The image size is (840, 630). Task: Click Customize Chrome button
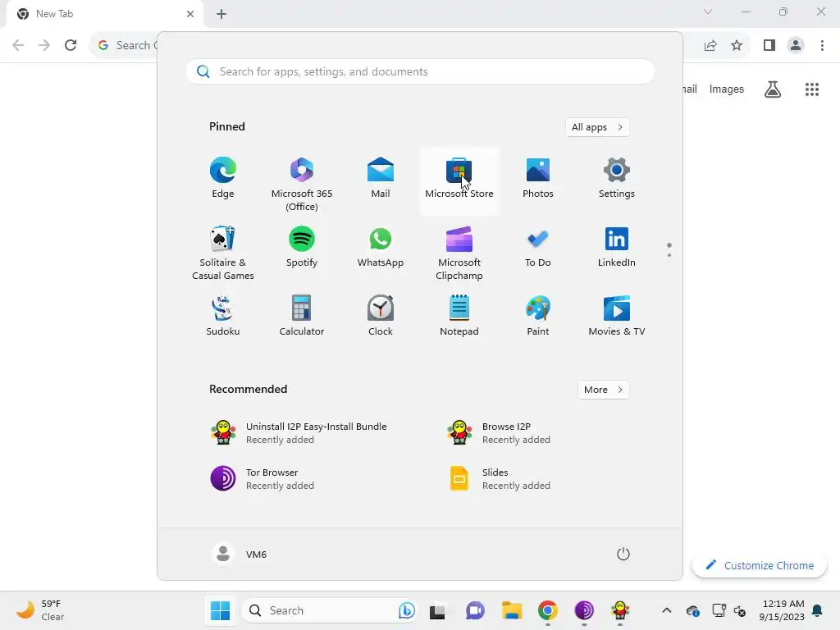pyautogui.click(x=759, y=565)
